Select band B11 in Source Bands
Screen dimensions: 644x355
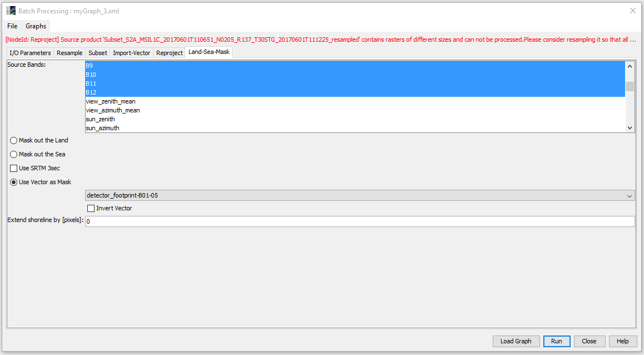pyautogui.click(x=355, y=83)
